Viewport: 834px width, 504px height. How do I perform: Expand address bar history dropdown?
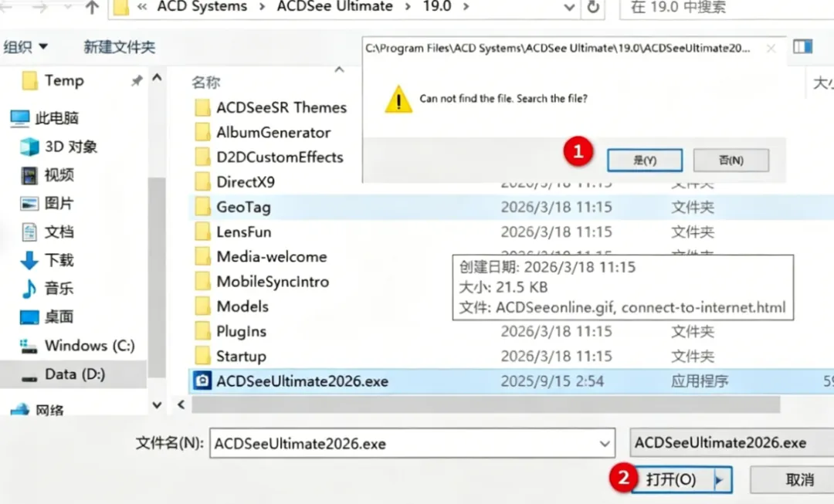pyautogui.click(x=568, y=8)
